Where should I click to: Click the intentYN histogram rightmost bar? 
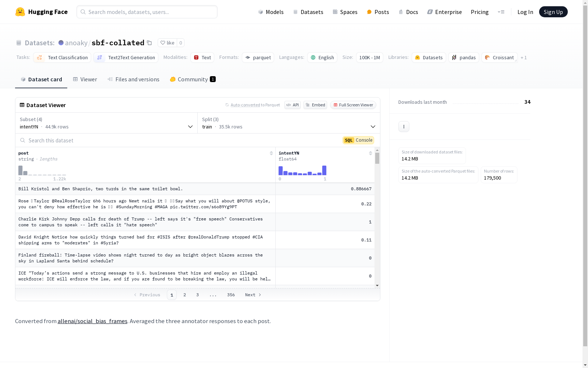point(324,170)
